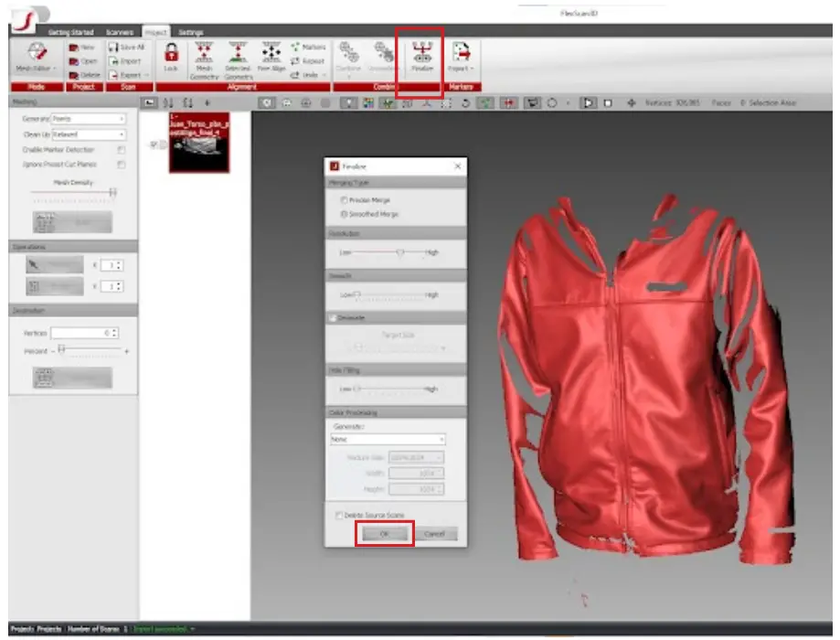Enable the Decimate checkbox
Viewport: 840px width, 640px height.
334,317
